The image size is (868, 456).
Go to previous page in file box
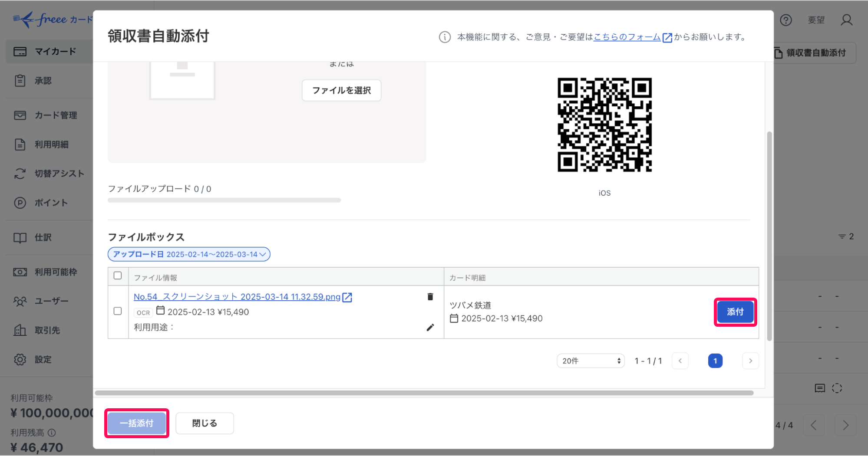pyautogui.click(x=680, y=361)
